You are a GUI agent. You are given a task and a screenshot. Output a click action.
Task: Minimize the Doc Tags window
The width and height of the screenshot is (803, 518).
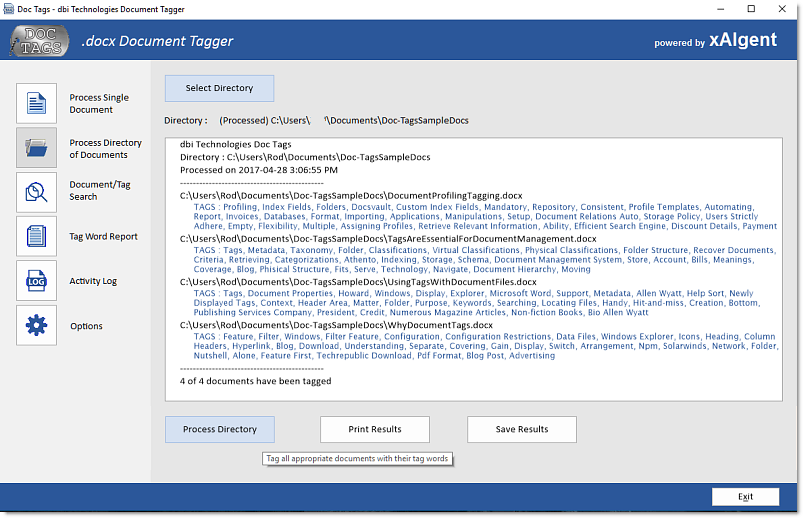[x=721, y=9]
